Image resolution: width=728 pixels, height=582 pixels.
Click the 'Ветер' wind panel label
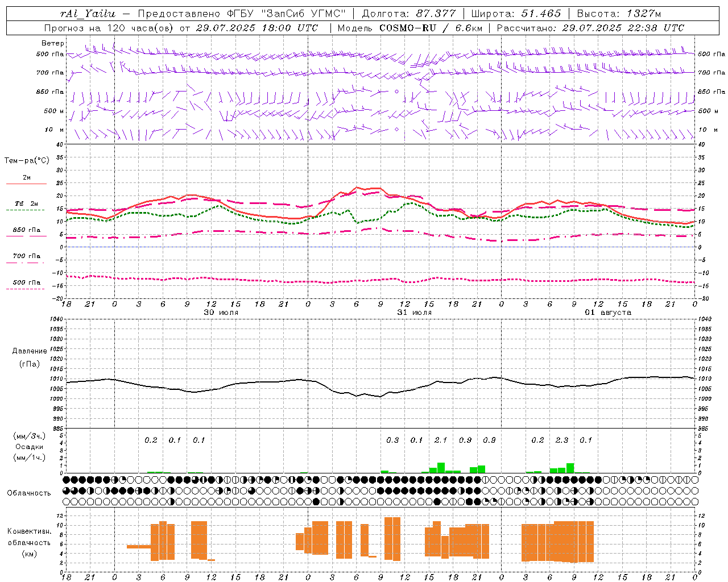click(x=53, y=43)
